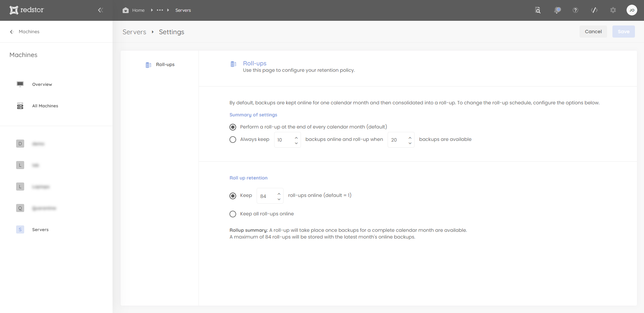Click the 'Roll up retention' heading
The width and height of the screenshot is (644, 313).
[249, 178]
